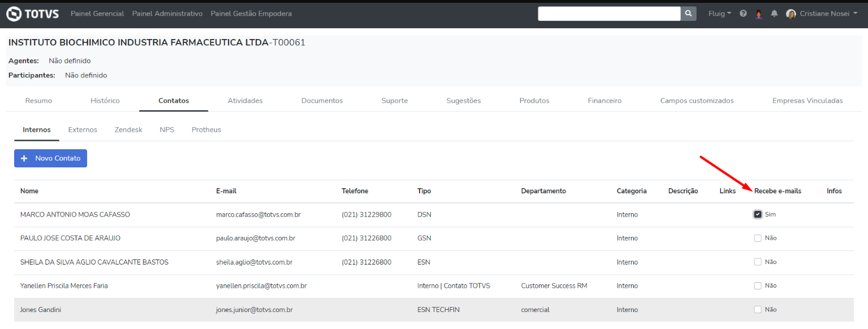Image resolution: width=868 pixels, height=329 pixels.
Task: Click email sheila.aglio@totvs.com.br
Action: (x=254, y=262)
